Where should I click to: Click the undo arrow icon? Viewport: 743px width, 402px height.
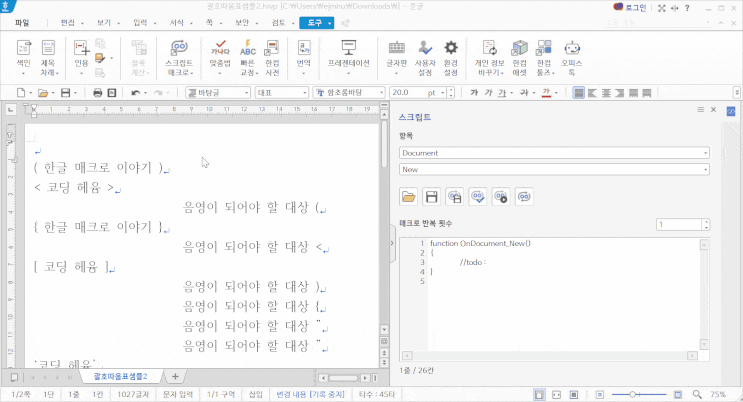pos(136,93)
